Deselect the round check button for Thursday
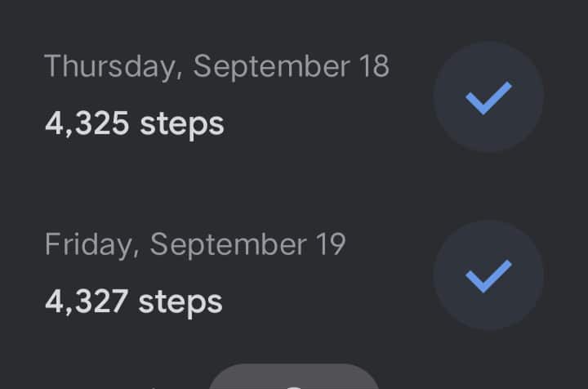This screenshot has height=389, width=588. [x=488, y=97]
